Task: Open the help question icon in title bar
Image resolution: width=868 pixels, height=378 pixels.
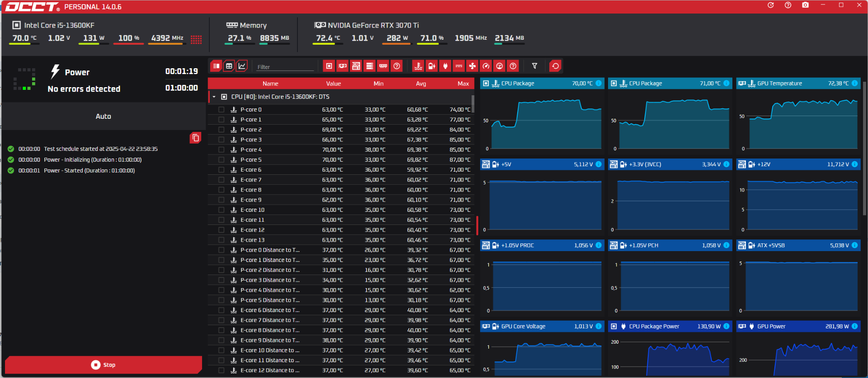Action: coord(788,5)
